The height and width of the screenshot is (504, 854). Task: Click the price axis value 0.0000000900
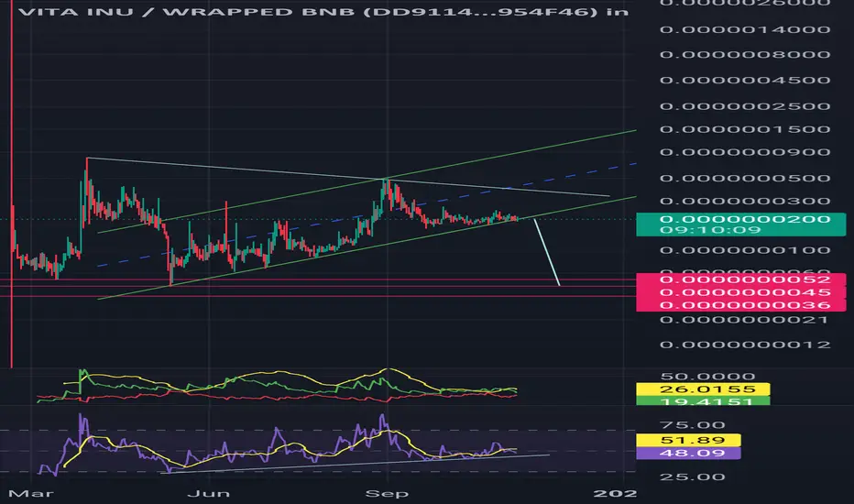click(745, 152)
